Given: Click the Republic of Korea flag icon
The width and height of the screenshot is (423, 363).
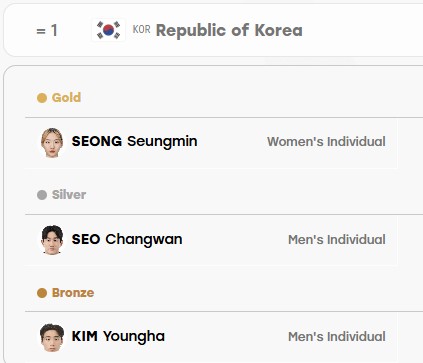Looking at the screenshot, I should point(108,30).
